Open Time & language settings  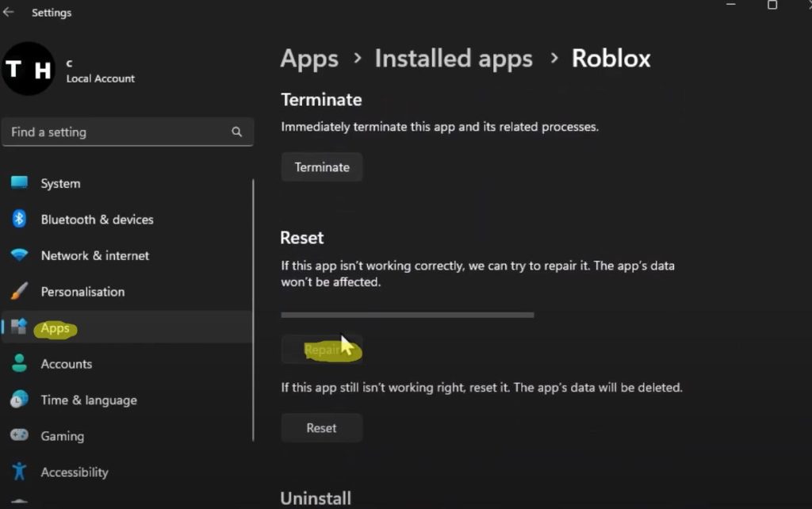tap(89, 400)
